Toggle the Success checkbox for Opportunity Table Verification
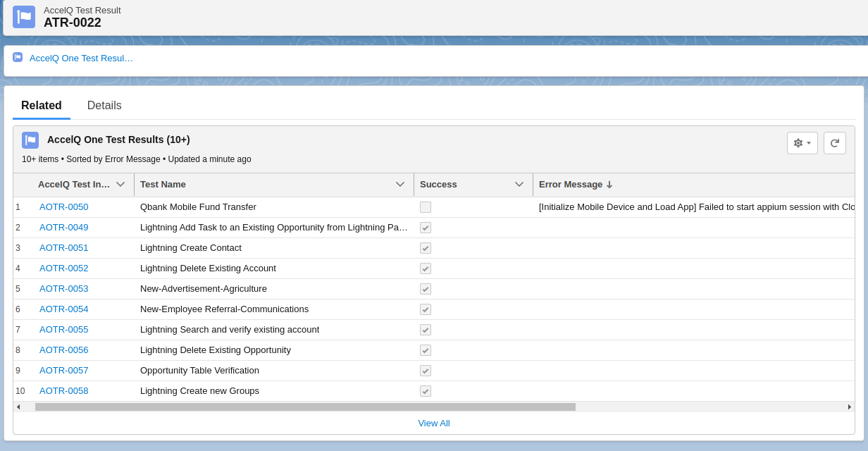The width and height of the screenshot is (868, 451). [426, 370]
